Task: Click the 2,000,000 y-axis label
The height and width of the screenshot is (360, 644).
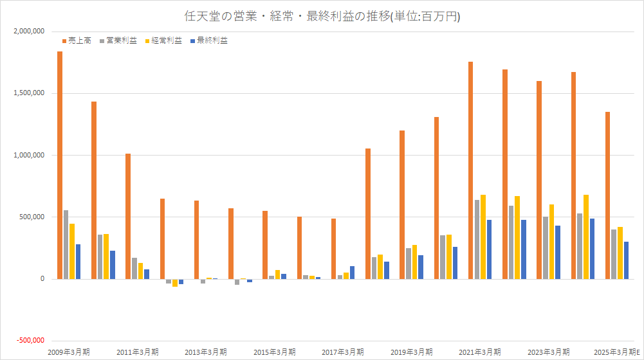Action: coord(28,31)
